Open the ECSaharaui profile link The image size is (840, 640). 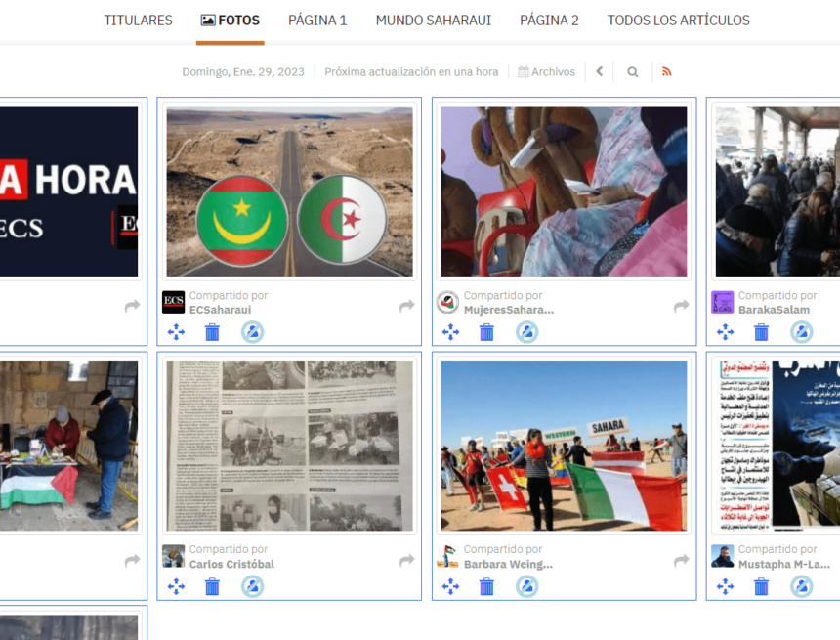tap(220, 310)
